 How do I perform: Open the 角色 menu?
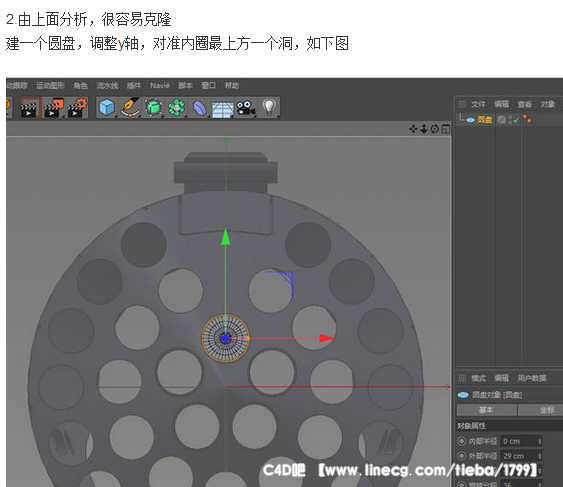pos(80,85)
